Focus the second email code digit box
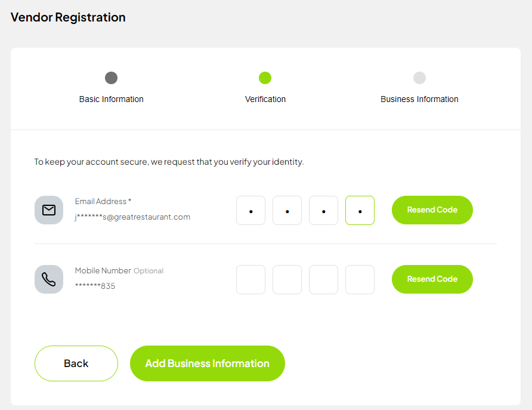The height and width of the screenshot is (410, 532). 287,211
